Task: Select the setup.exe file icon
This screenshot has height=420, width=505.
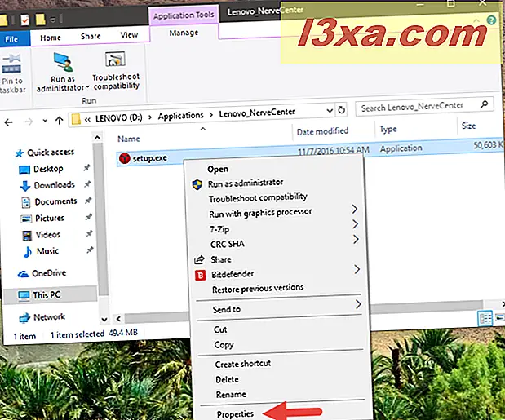Action: click(125, 158)
